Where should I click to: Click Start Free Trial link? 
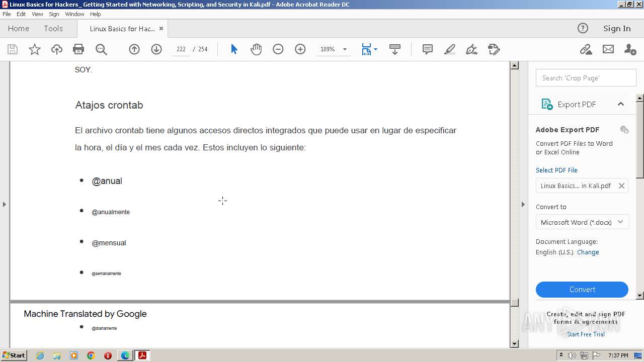point(586,334)
